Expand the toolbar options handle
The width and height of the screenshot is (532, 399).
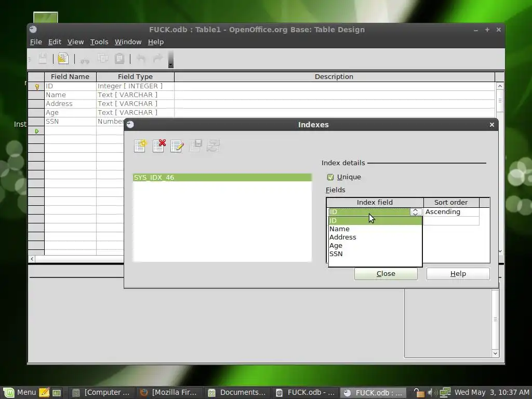tap(170, 59)
